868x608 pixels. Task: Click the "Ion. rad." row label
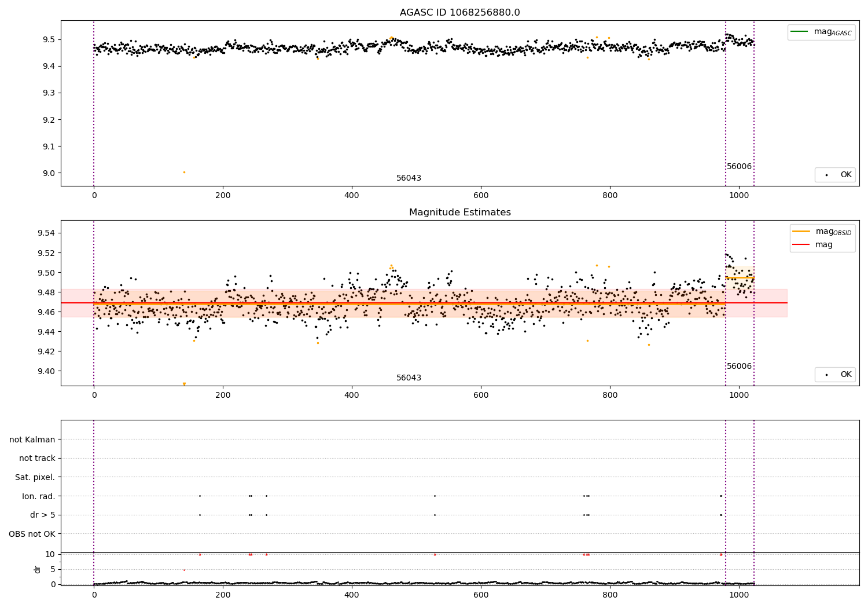click(39, 497)
